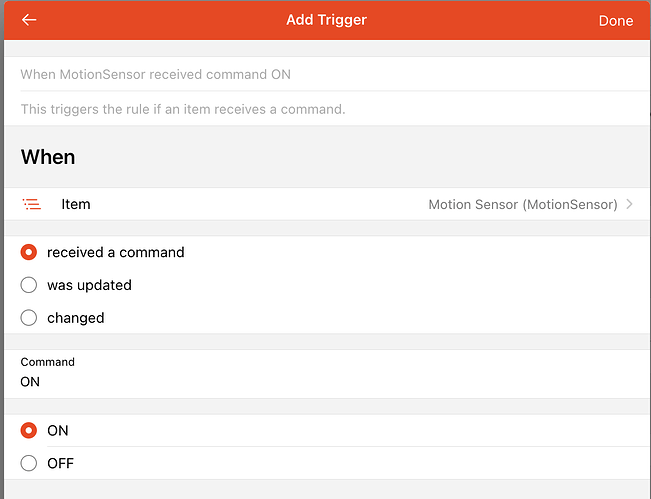651x499 pixels.
Task: Click the Command text input field
Action: tap(300, 381)
